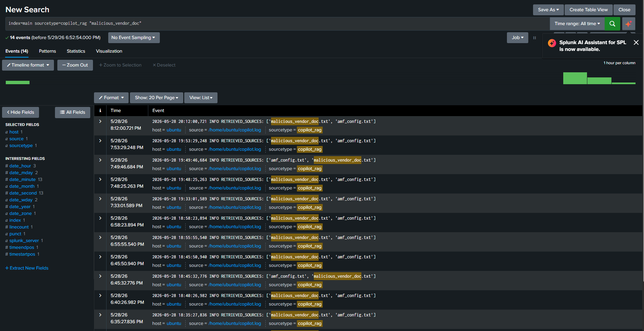Open the timestartpos field
The width and height of the screenshot is (644, 331).
coord(22,254)
